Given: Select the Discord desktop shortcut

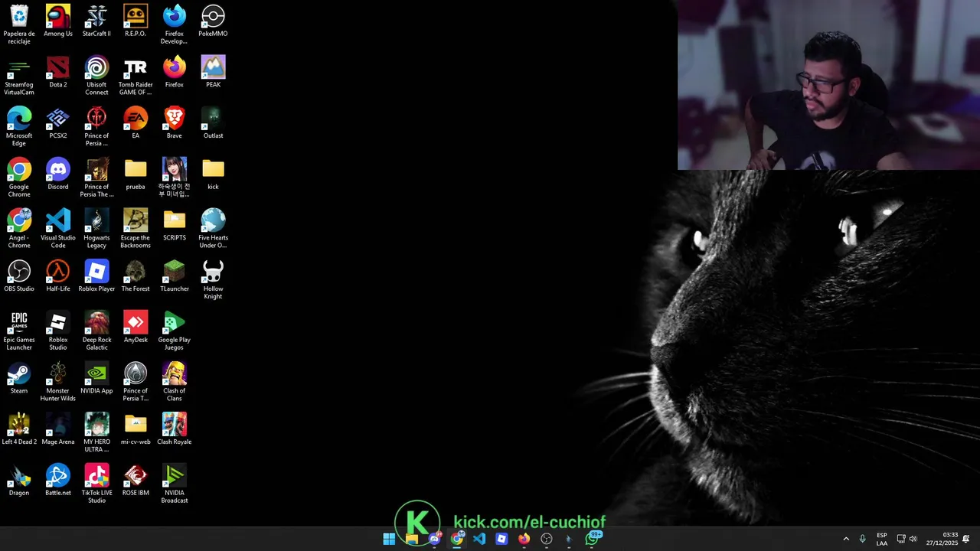Looking at the screenshot, I should [x=58, y=174].
